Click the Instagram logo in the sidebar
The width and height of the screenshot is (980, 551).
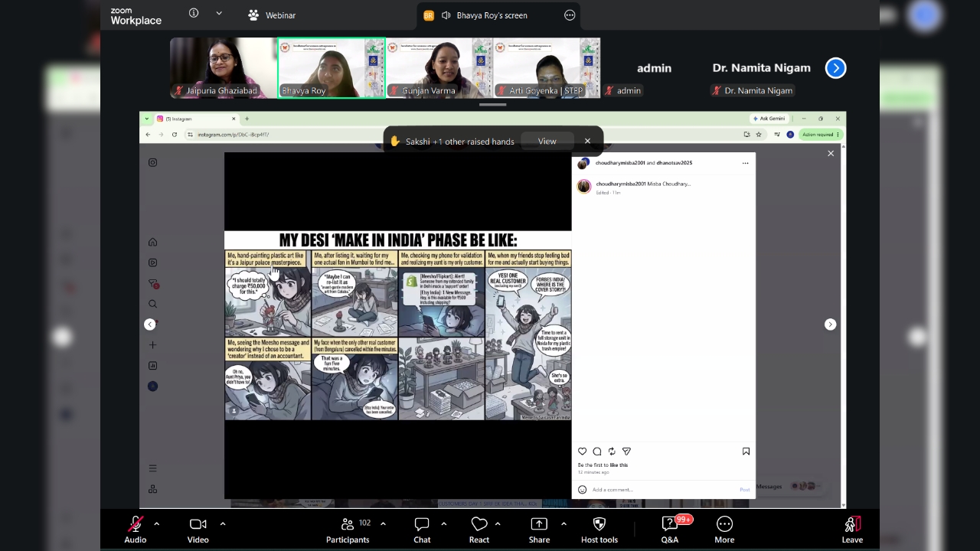[x=152, y=162]
